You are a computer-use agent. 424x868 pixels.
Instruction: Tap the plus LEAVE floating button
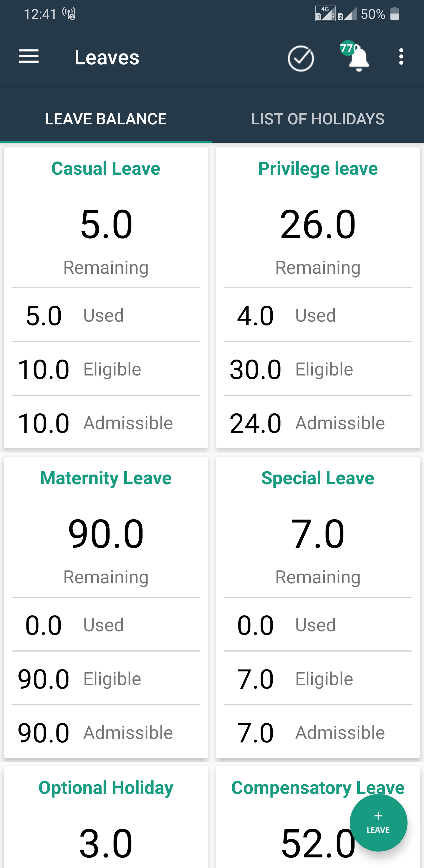(378, 822)
